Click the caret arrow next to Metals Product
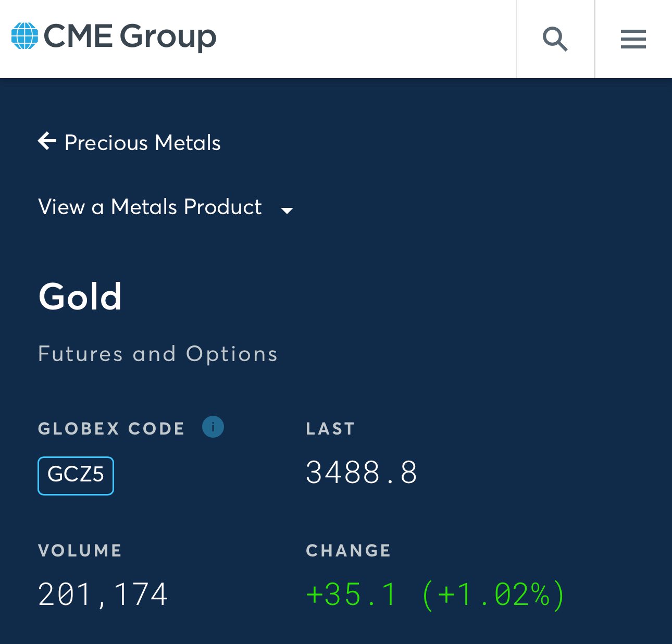The width and height of the screenshot is (672, 644). click(x=287, y=210)
